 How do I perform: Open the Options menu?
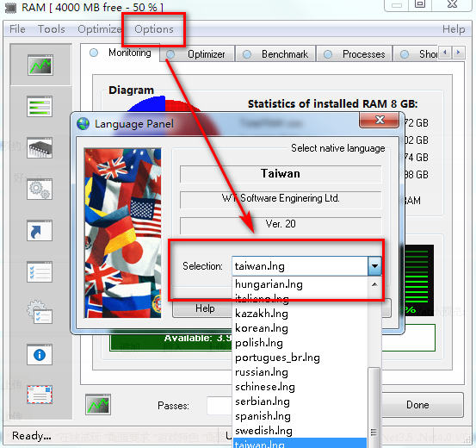pyautogui.click(x=154, y=29)
